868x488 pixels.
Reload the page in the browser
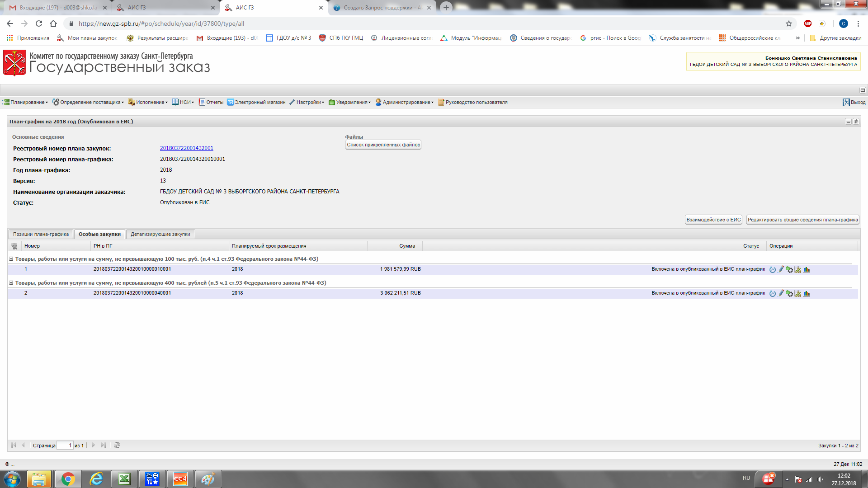click(39, 23)
